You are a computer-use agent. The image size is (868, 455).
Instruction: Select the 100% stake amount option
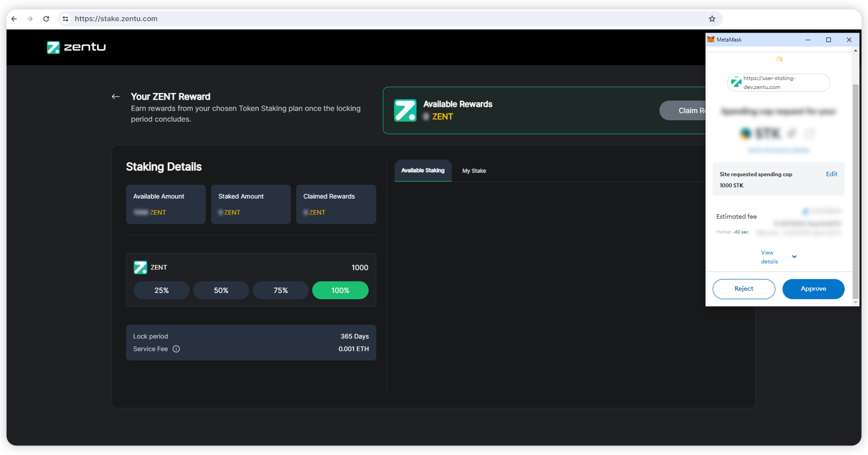point(340,290)
